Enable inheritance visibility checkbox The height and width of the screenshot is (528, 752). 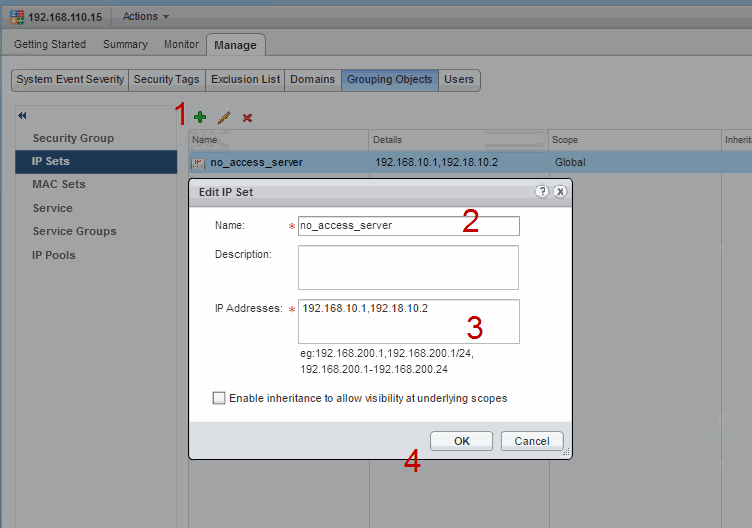(219, 398)
